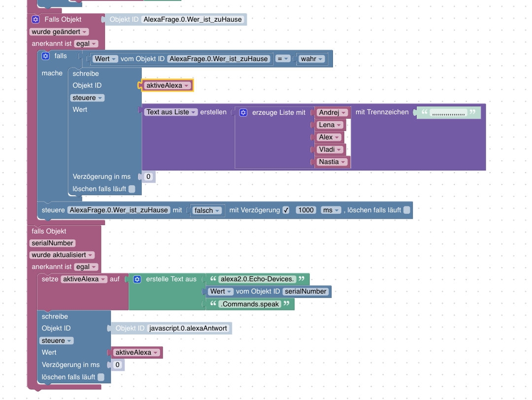This screenshot has width=532, height=400.
Task: Select the 'serialNumber' field under 'falls Objekt'
Action: [x=53, y=243]
